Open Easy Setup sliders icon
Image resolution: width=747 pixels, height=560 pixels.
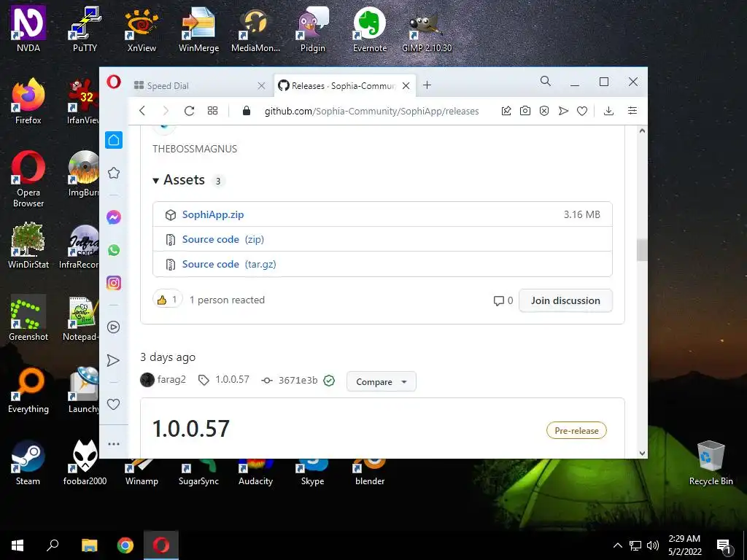point(632,111)
